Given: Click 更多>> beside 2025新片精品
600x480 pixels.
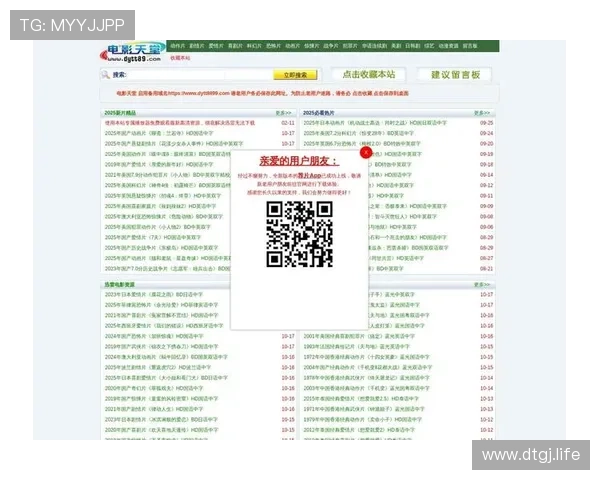Looking at the screenshot, I should 284,113.
